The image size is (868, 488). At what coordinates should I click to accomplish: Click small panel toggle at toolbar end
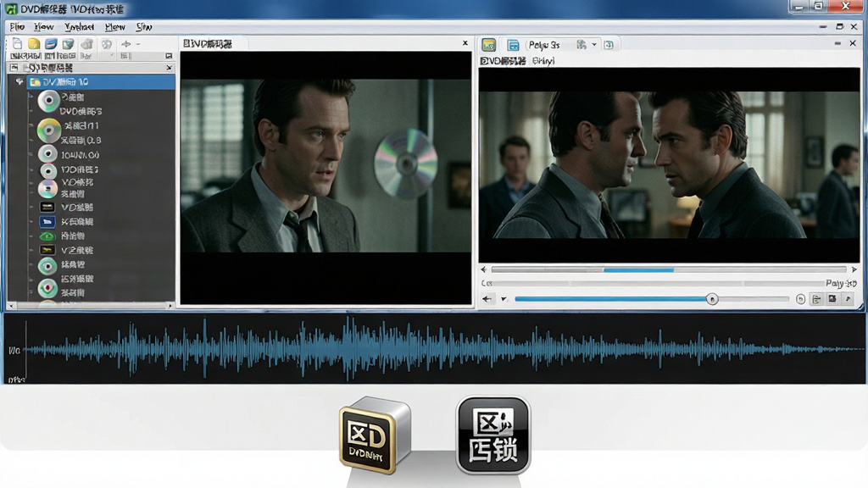(169, 56)
